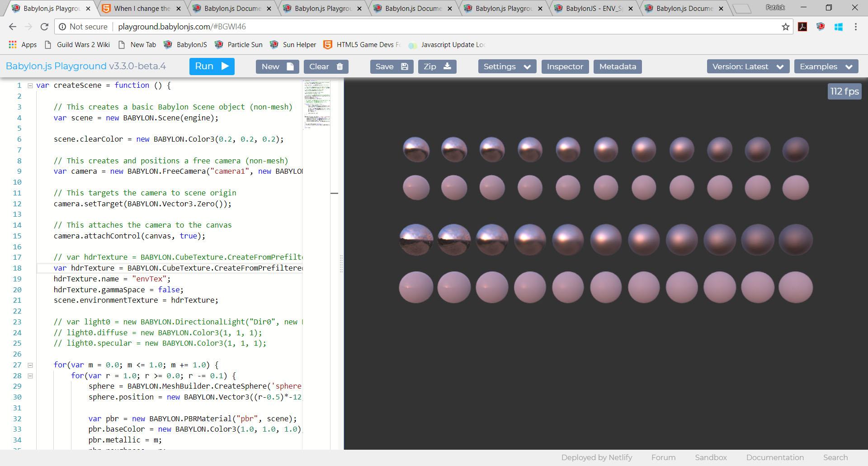Open the Particle Sun bookmark

(238, 44)
